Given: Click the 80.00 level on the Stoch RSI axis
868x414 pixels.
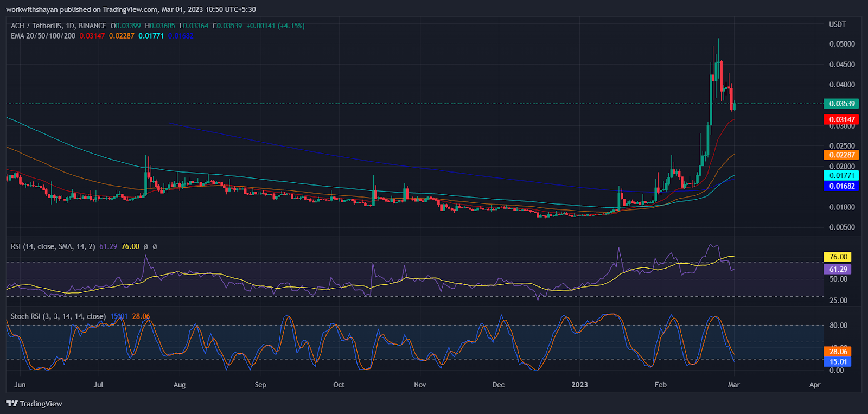Looking at the screenshot, I should click(x=838, y=326).
